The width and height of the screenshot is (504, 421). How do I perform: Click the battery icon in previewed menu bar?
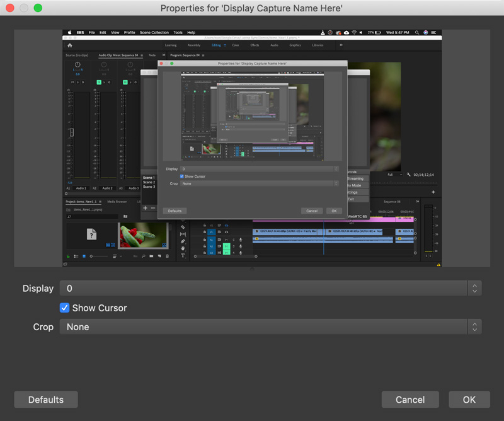click(379, 33)
